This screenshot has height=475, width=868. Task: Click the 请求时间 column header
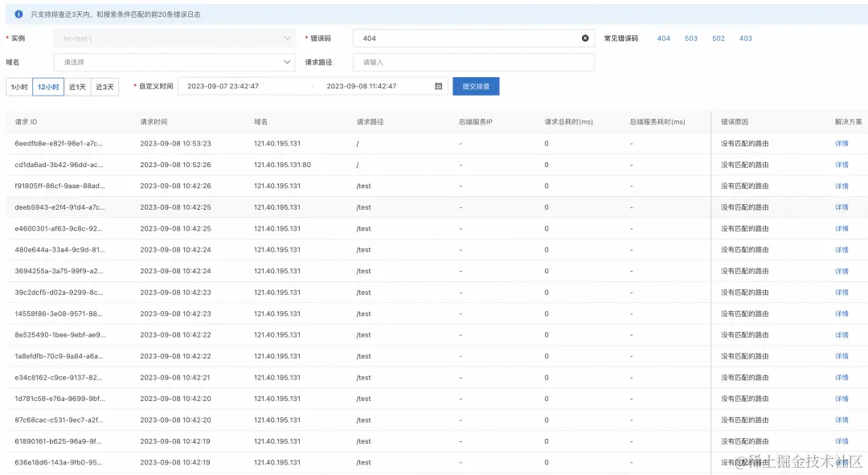154,122
